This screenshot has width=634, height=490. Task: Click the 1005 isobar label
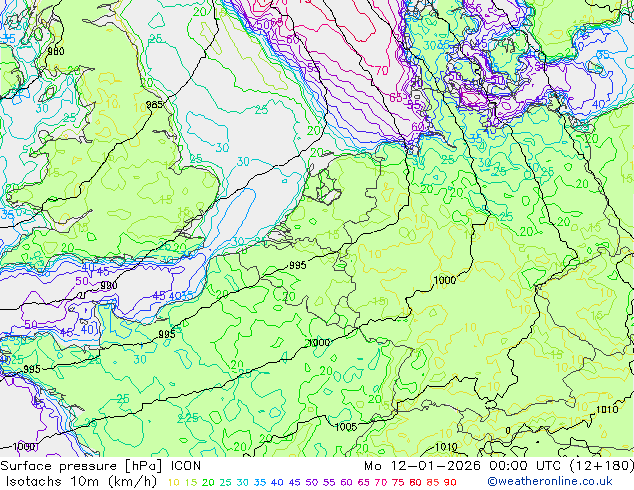346,427
